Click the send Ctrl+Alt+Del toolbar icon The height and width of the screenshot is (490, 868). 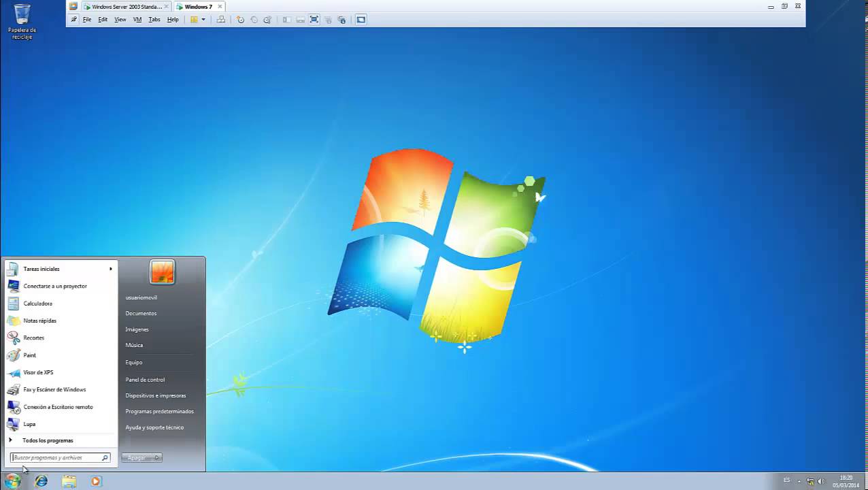tap(220, 20)
